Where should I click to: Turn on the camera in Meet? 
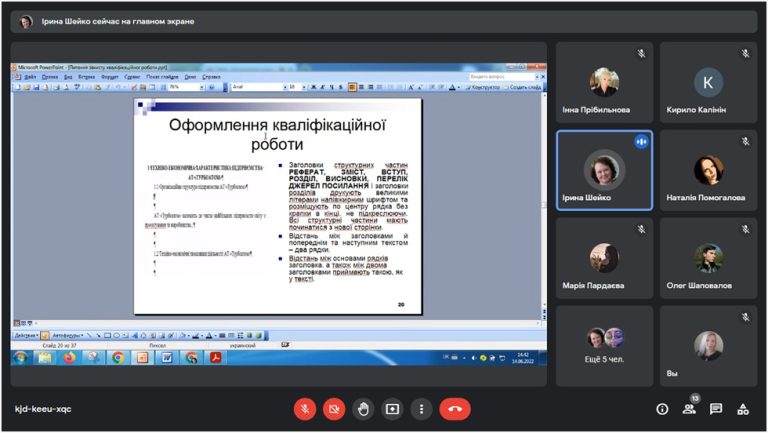[334, 409]
